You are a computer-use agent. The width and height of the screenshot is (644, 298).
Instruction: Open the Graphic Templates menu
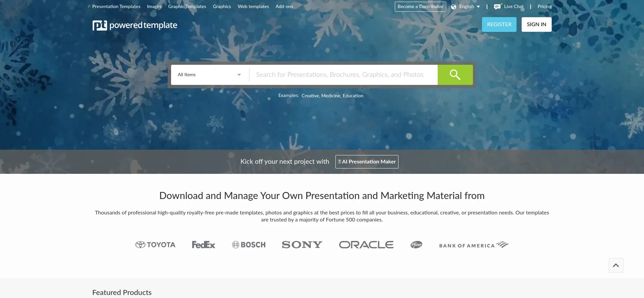tap(187, 7)
